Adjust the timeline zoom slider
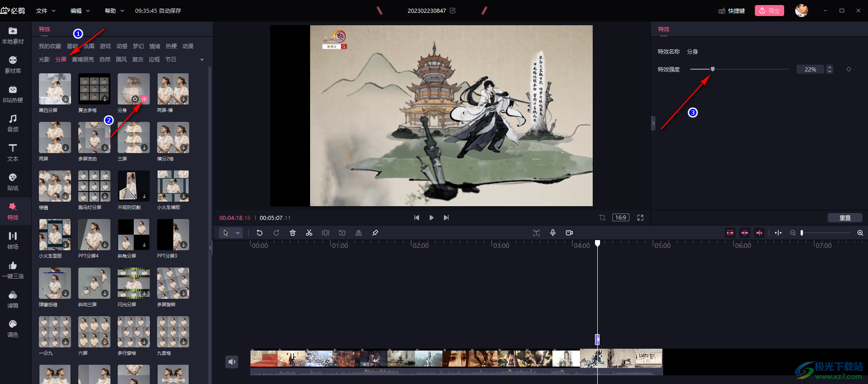 (802, 233)
